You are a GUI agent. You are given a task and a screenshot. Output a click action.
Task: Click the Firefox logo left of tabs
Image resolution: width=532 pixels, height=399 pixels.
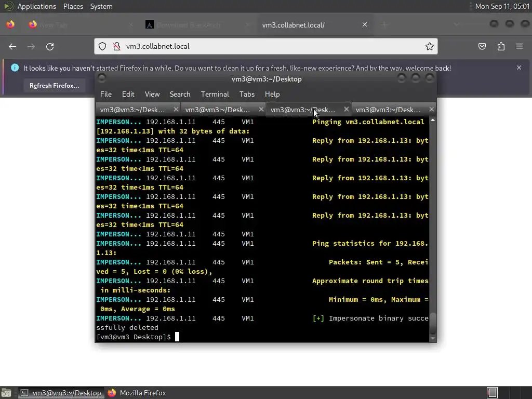(10, 24)
